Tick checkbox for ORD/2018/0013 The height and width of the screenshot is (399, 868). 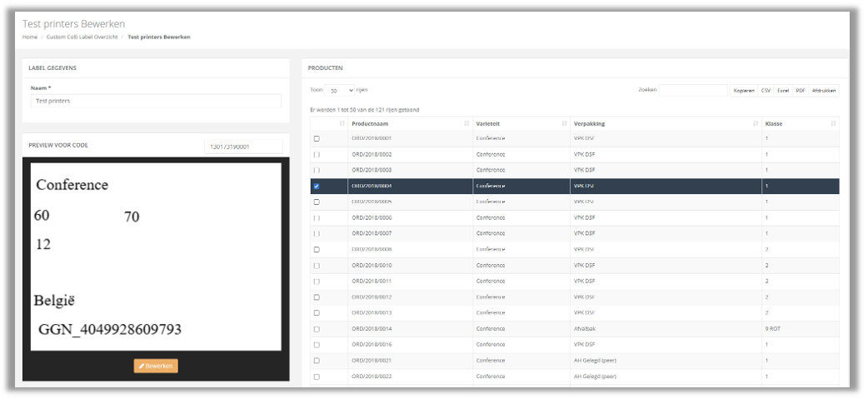click(317, 313)
